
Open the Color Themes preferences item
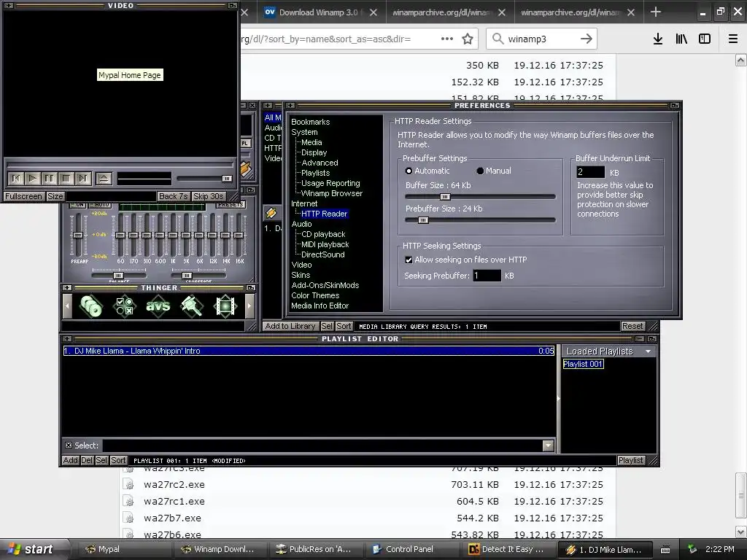(315, 296)
